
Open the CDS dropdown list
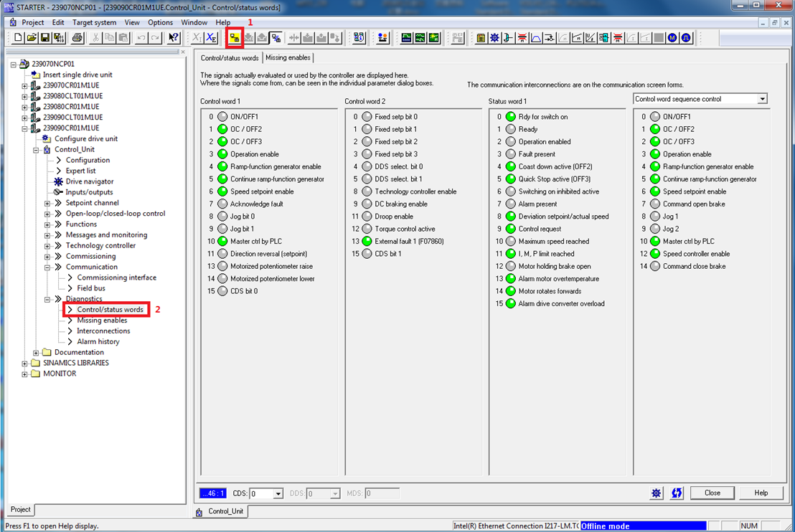pyautogui.click(x=278, y=494)
